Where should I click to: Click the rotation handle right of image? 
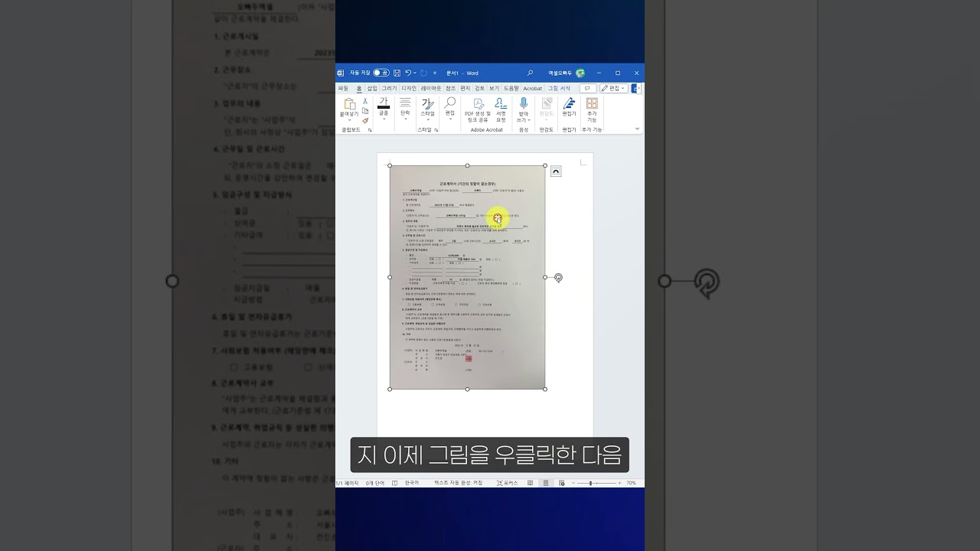pos(558,277)
